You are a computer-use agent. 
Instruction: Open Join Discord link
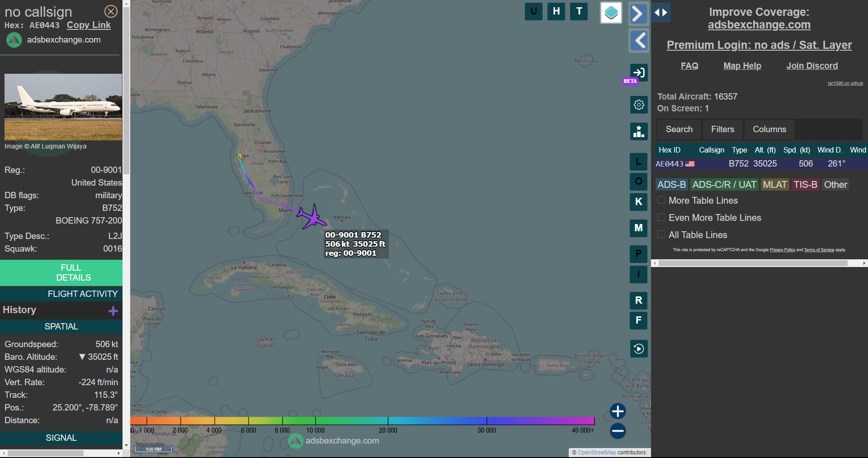click(x=812, y=66)
